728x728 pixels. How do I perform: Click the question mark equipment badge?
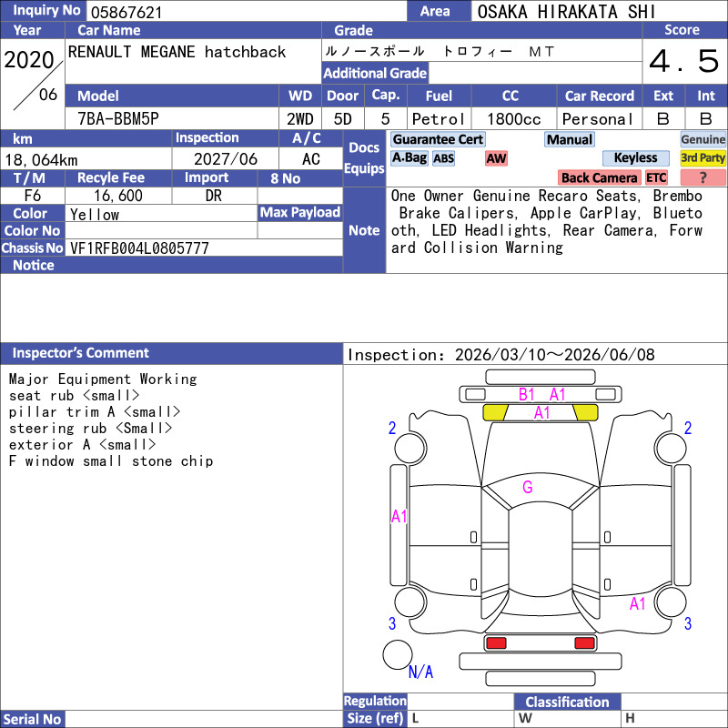coord(703,177)
